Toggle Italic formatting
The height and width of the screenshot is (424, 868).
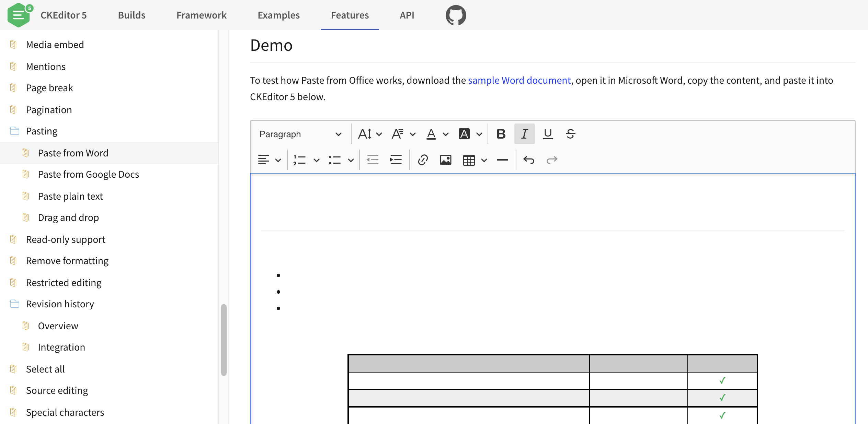[524, 134]
